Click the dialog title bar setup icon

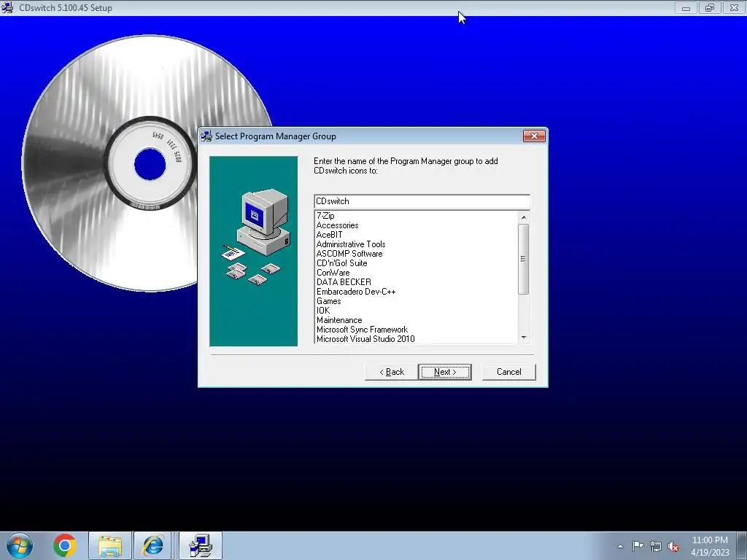point(206,136)
